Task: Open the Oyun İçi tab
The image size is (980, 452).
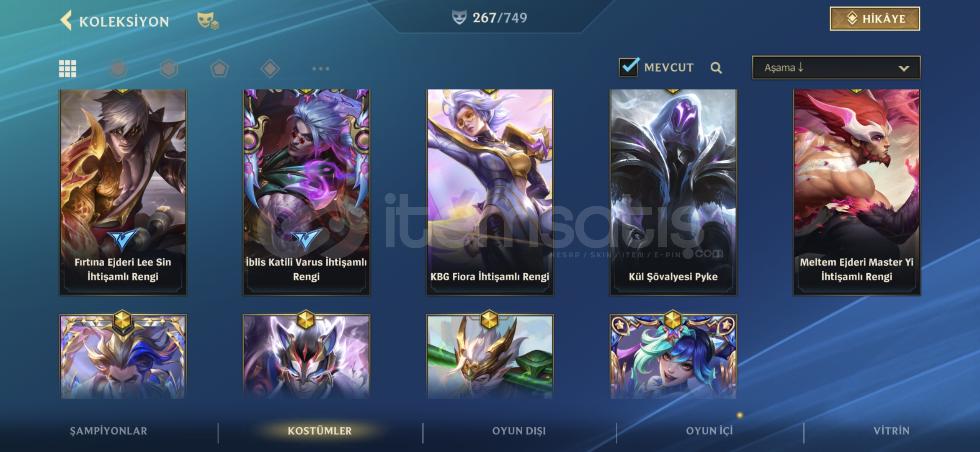Action: click(x=709, y=431)
